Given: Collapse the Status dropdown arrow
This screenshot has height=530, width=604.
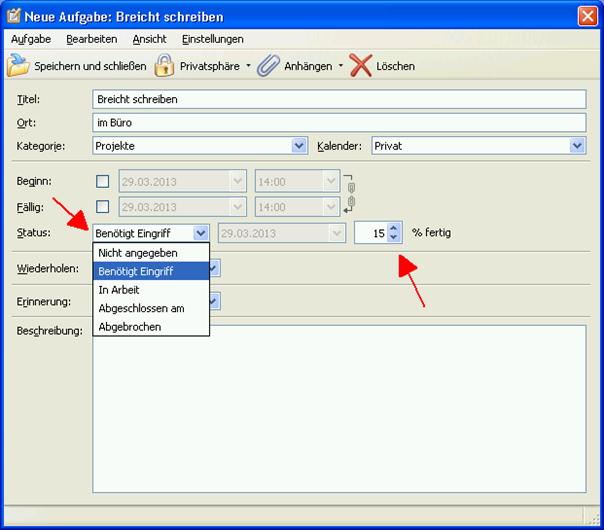Looking at the screenshot, I should click(201, 233).
